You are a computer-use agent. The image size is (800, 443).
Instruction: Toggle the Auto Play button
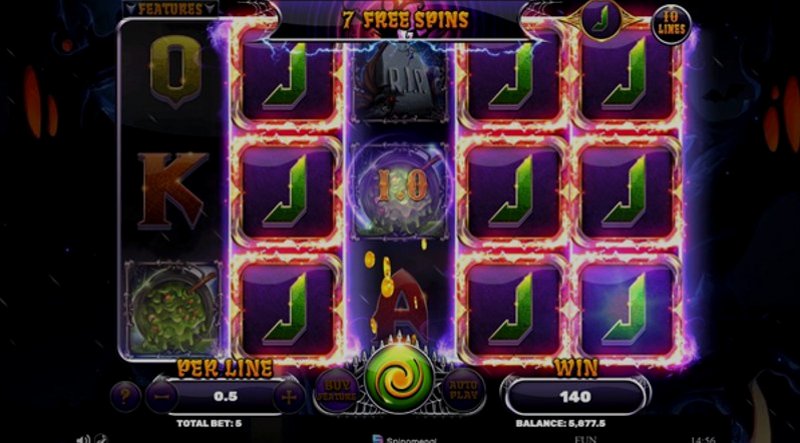[x=463, y=390]
